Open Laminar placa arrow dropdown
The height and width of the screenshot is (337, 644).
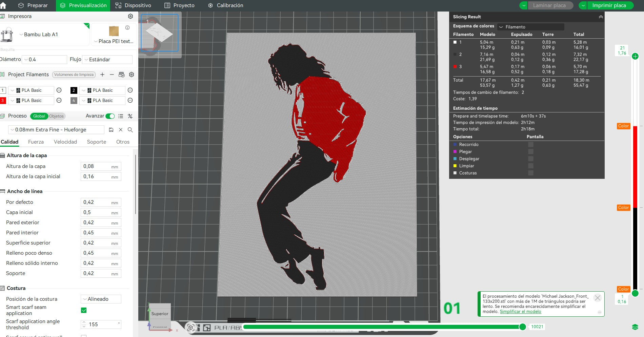524,5
